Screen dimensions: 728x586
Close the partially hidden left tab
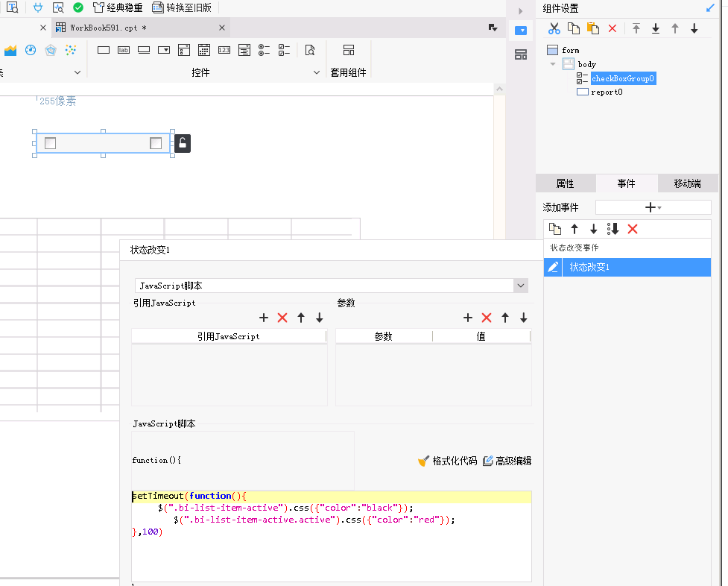click(43, 28)
